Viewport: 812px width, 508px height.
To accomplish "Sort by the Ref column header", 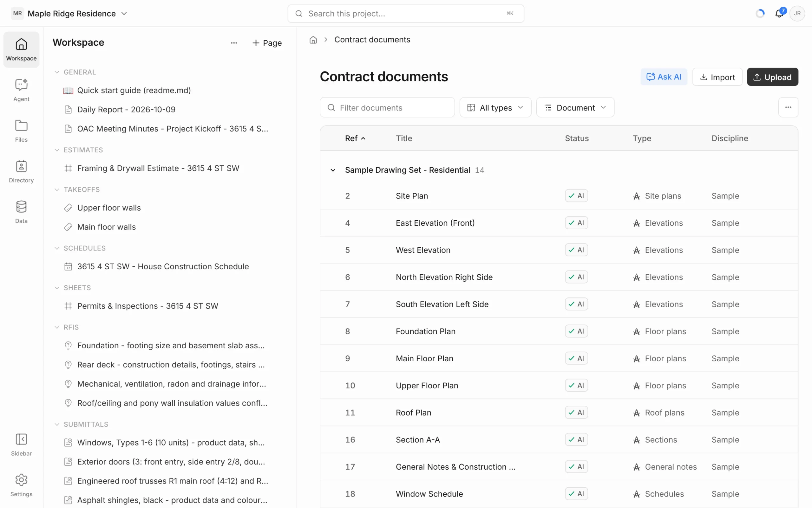I will [355, 138].
